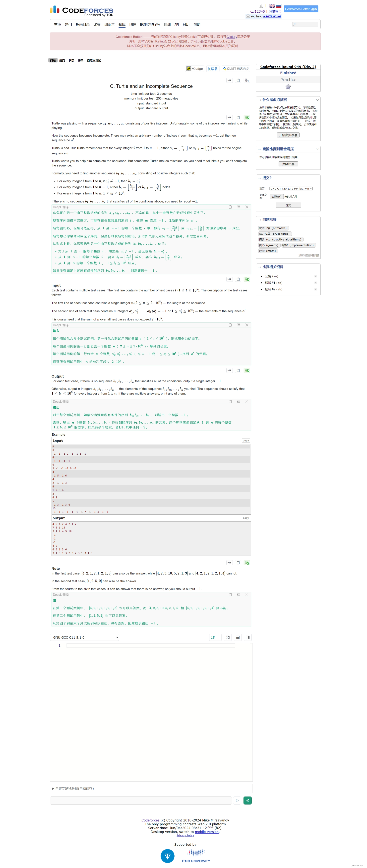
Task: Click the Codeforces logo
Action: point(81,10)
